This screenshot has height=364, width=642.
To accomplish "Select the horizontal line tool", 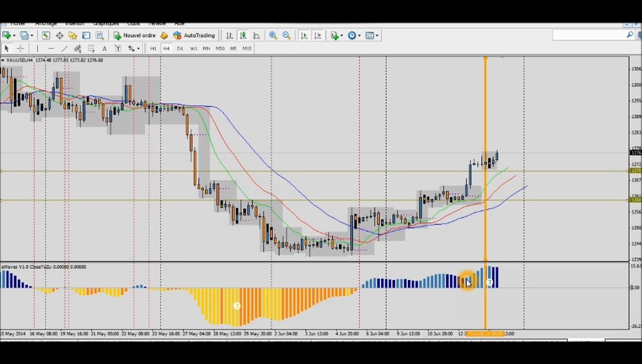I will coord(51,49).
